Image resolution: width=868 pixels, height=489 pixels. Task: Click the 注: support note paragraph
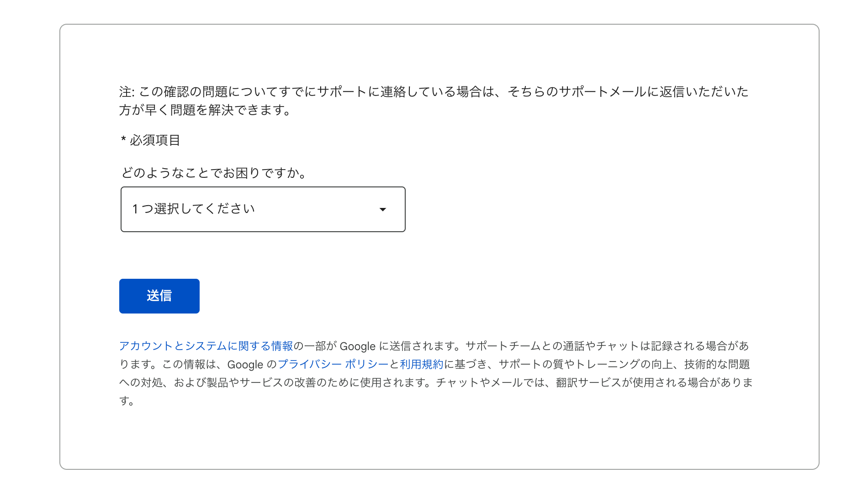coord(434,101)
